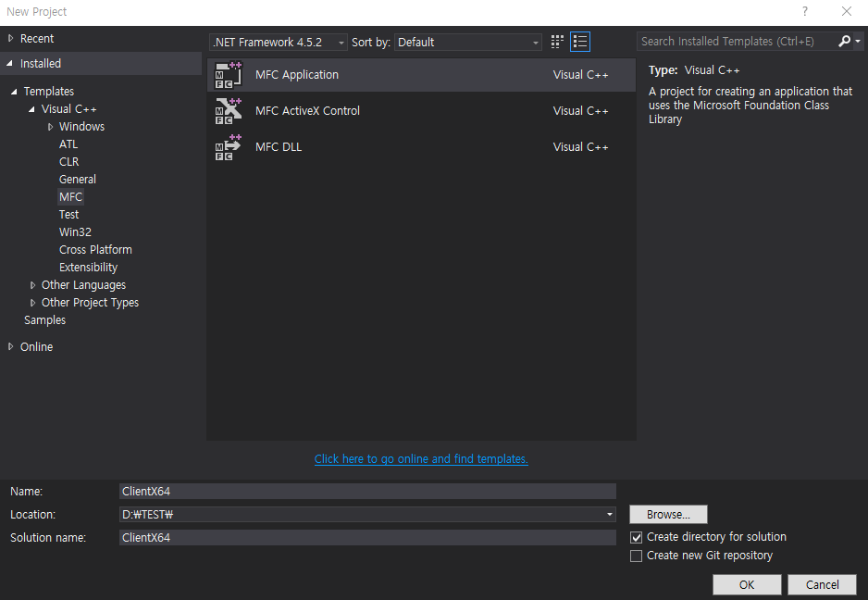Expand the Recent section
The height and width of the screenshot is (600, 868).
tap(10, 38)
